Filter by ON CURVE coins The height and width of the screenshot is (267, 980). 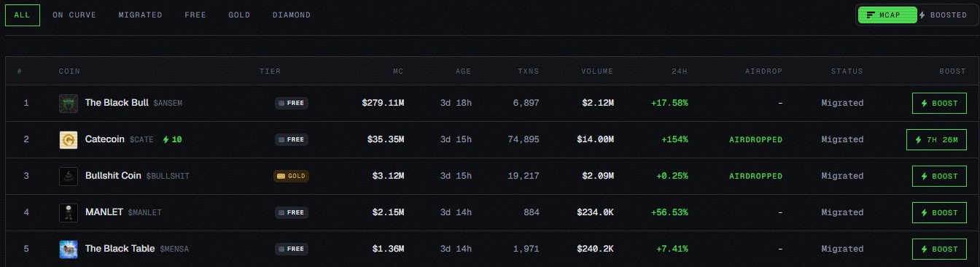click(69, 15)
